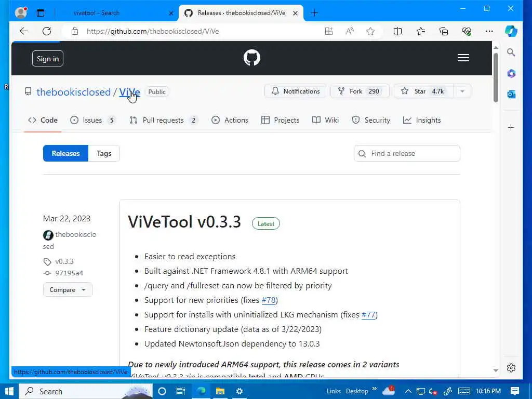Switch to the vivetool - Search tab
The width and height of the screenshot is (532, 399).
[96, 13]
